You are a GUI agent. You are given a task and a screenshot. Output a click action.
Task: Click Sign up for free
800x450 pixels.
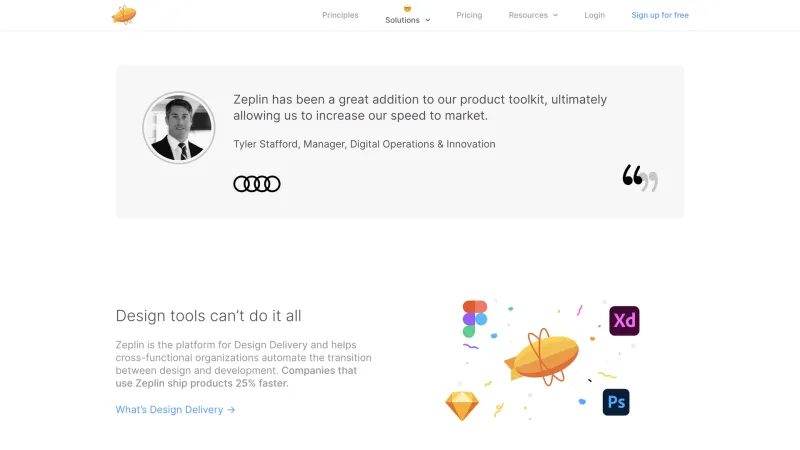coord(660,15)
